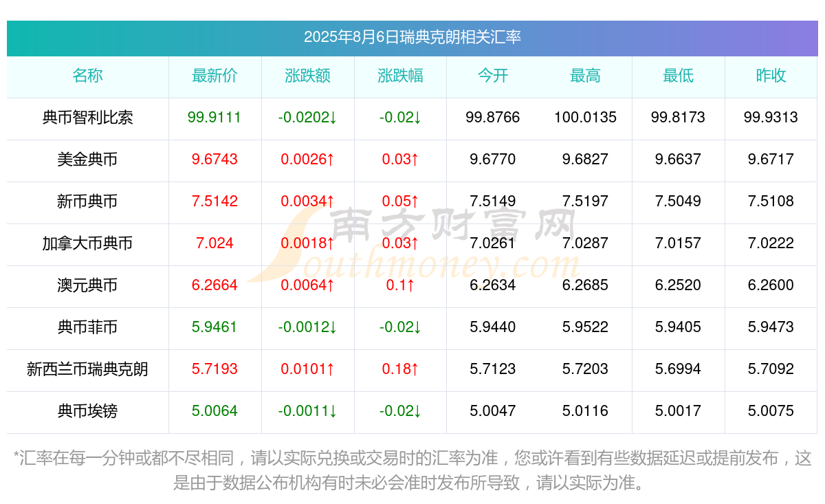Image resolution: width=825 pixels, height=504 pixels.
Task: Click lowest value 99.8173
Action: pos(678,118)
